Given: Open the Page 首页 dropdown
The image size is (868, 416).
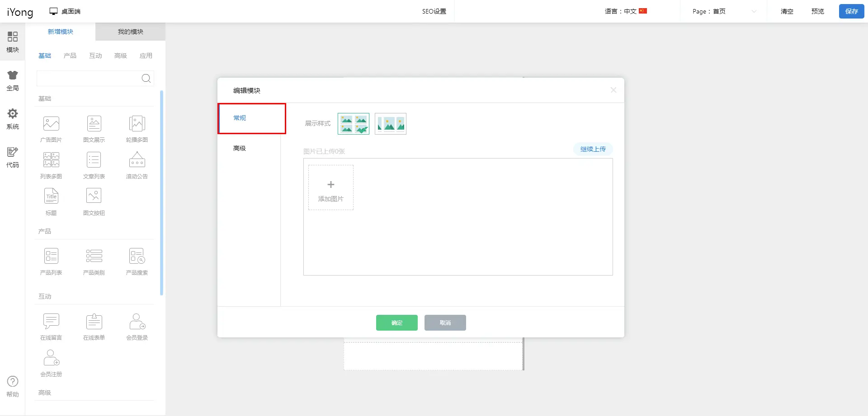Looking at the screenshot, I should [x=724, y=11].
